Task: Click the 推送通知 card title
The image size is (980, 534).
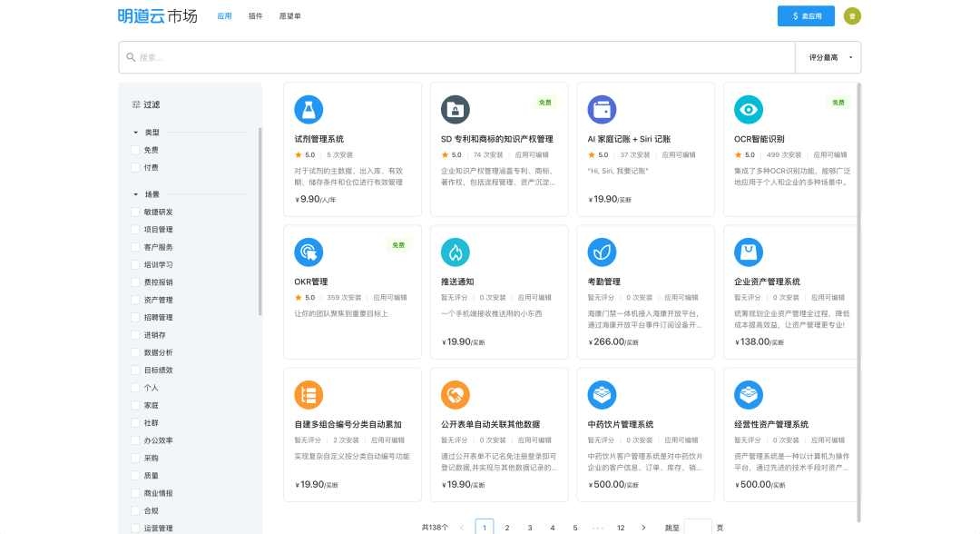Action: [457, 282]
